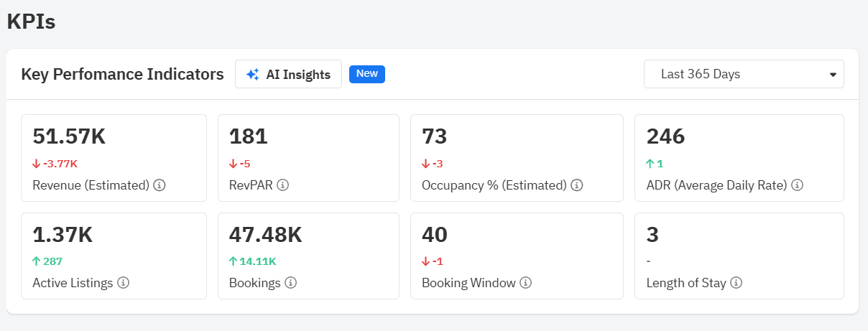Select the Length of Stay 3 card
Screen dimensions: 868x331
[739, 256]
